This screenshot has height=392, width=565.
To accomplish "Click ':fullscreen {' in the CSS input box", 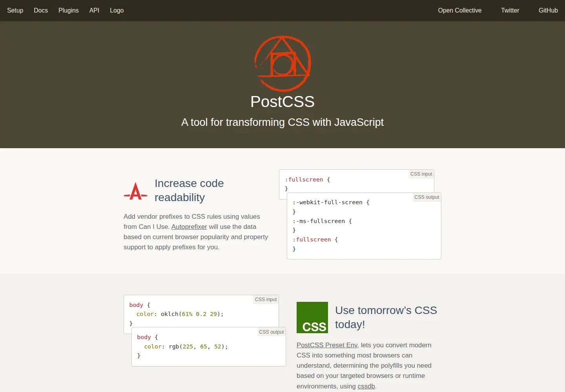I will 308,180.
